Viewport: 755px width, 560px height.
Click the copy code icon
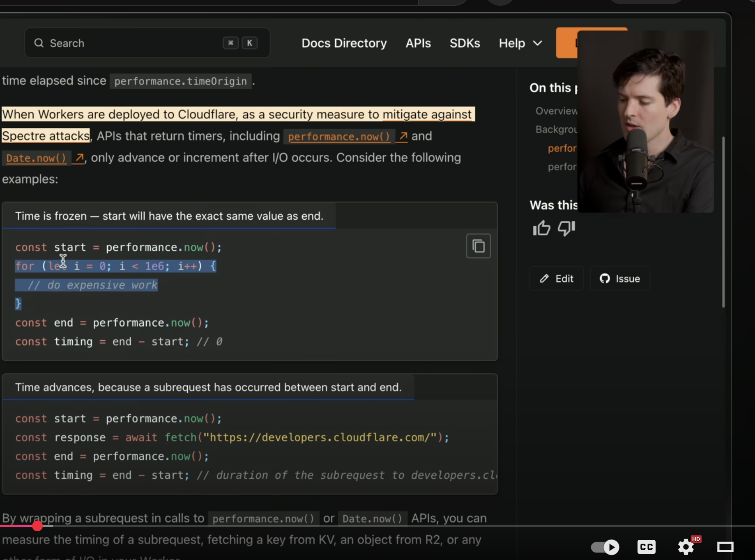478,246
